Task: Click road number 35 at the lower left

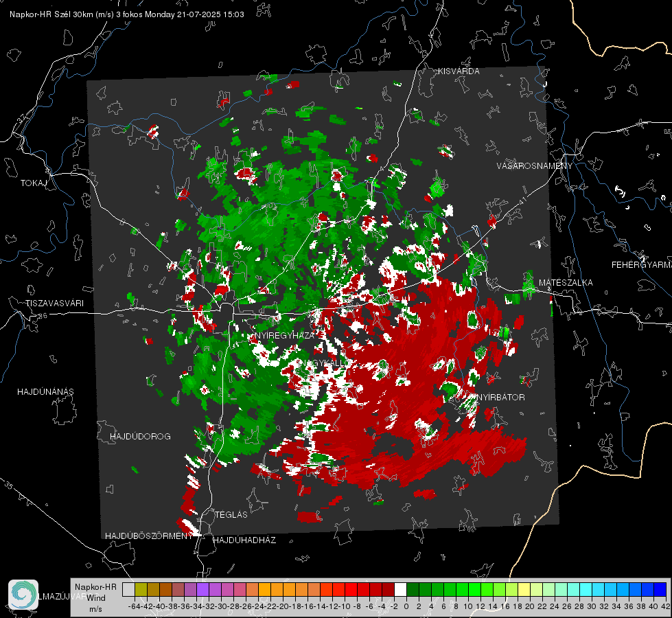Action: point(8,485)
